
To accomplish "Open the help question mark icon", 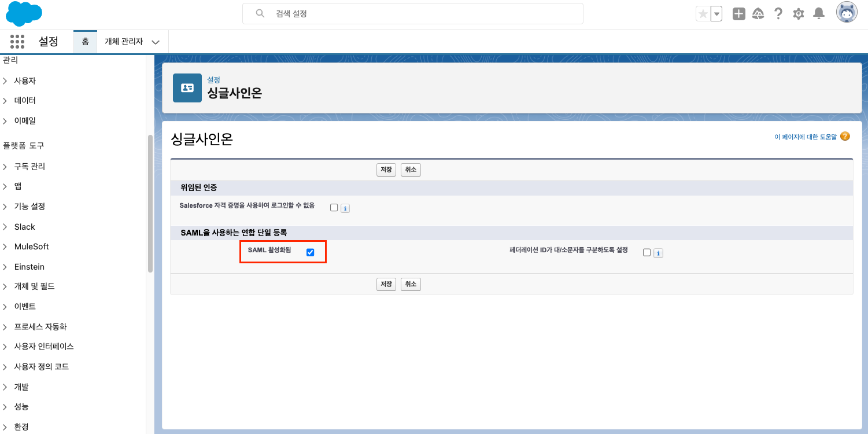I will [778, 14].
